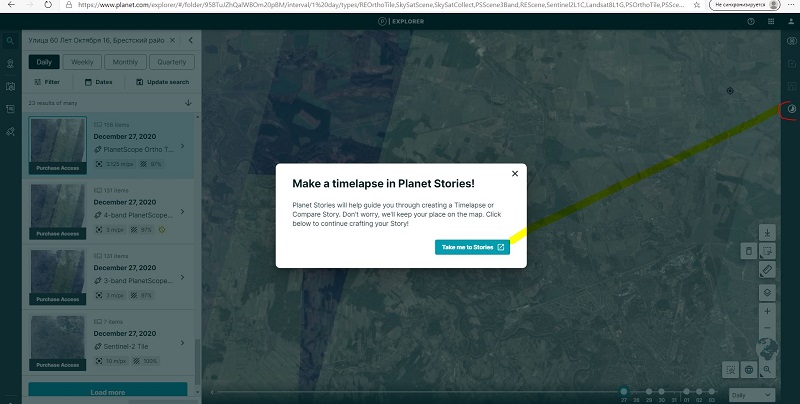The image size is (800, 404).
Task: Click the browser address bar URL
Action: coord(381,5)
